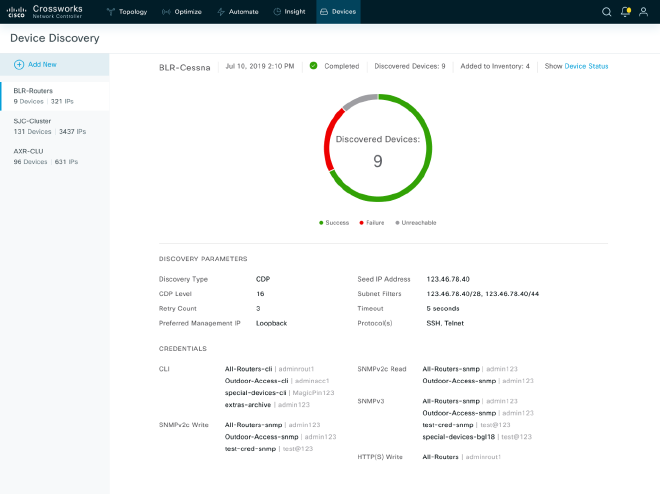This screenshot has width=660, height=494.
Task: Click the Cisco Crossworks logo
Action: coord(17,12)
